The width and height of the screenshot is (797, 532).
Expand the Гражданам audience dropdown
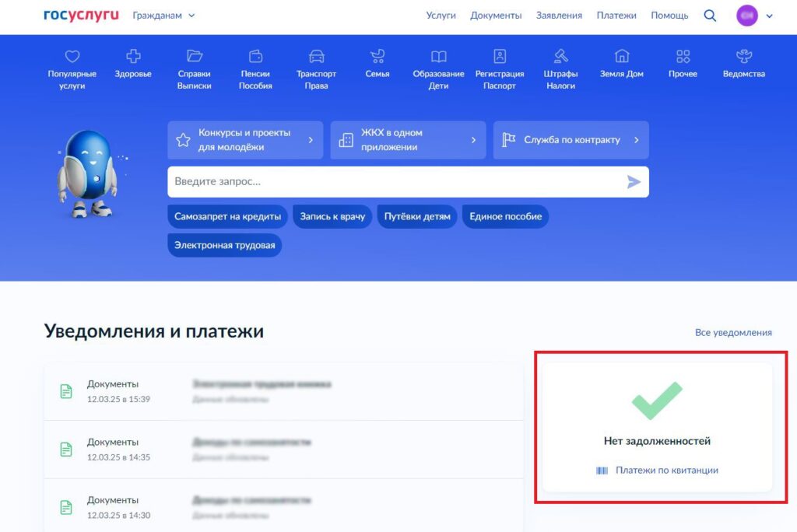[x=163, y=16]
